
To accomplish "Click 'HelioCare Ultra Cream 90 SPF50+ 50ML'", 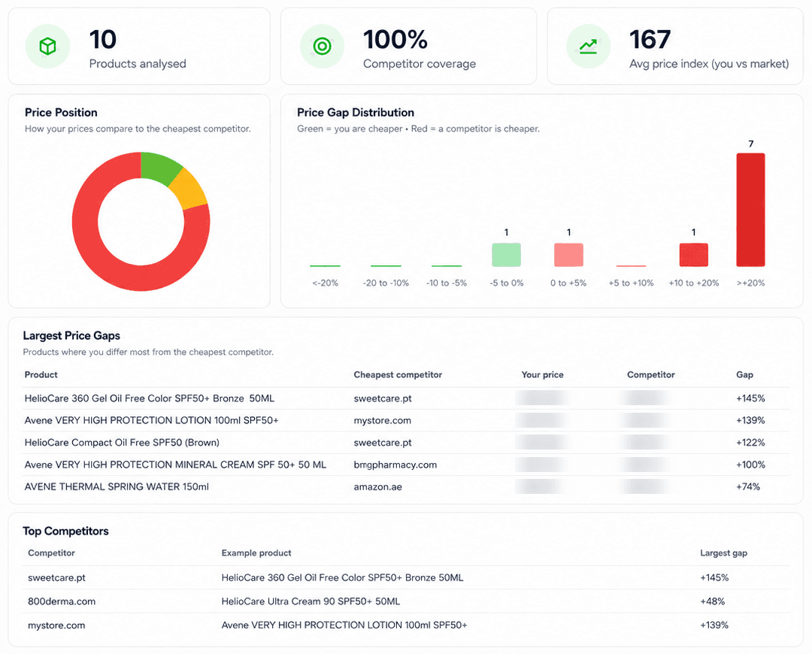I will [311, 601].
